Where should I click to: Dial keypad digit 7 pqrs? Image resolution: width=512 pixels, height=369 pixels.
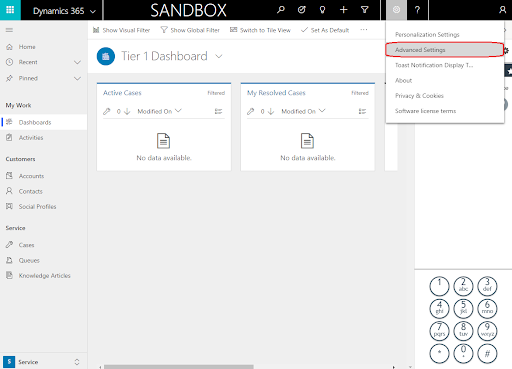click(x=439, y=331)
